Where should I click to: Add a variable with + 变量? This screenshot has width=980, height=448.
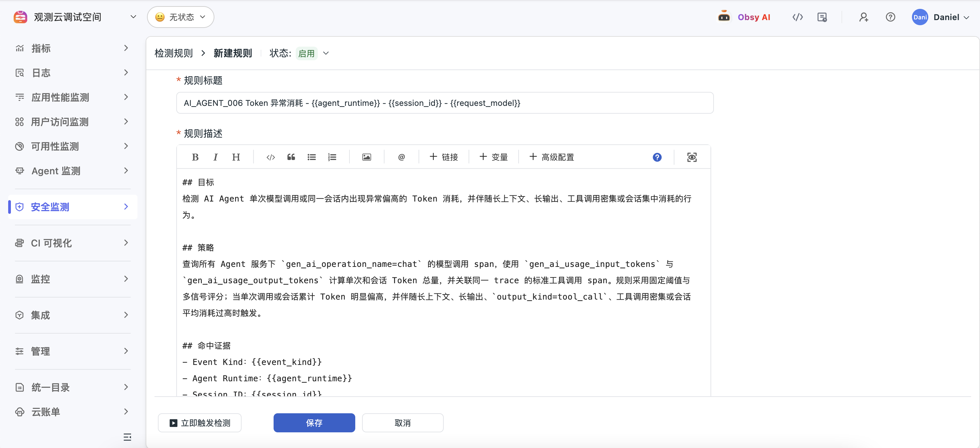[494, 157]
